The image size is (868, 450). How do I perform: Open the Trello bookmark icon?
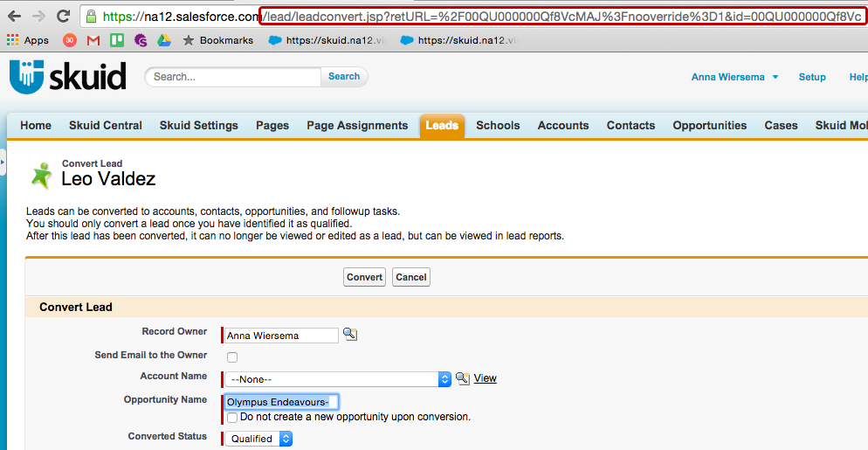click(x=117, y=40)
